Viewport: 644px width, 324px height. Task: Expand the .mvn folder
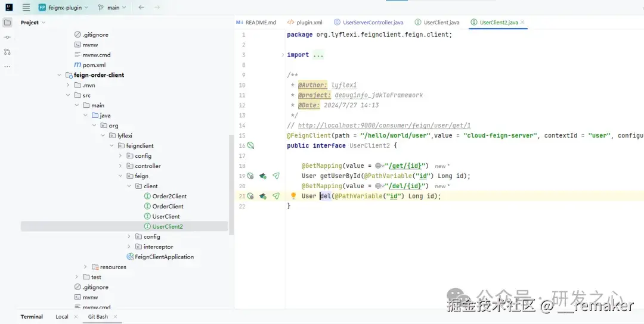tap(68, 85)
